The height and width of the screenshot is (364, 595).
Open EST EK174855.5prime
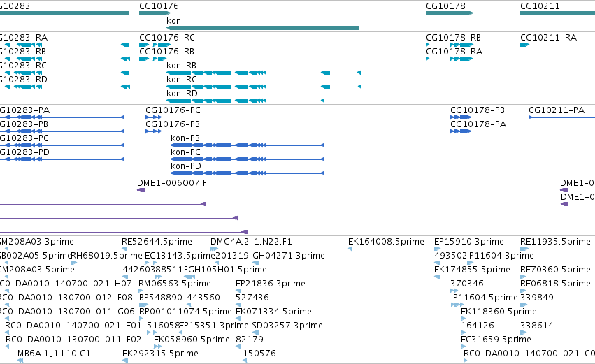point(472,270)
